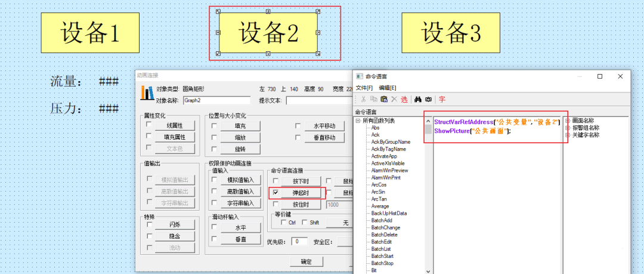Screen dimensions: 644x274
Task: Click the Delete X icon in toolbar
Action: point(394,99)
